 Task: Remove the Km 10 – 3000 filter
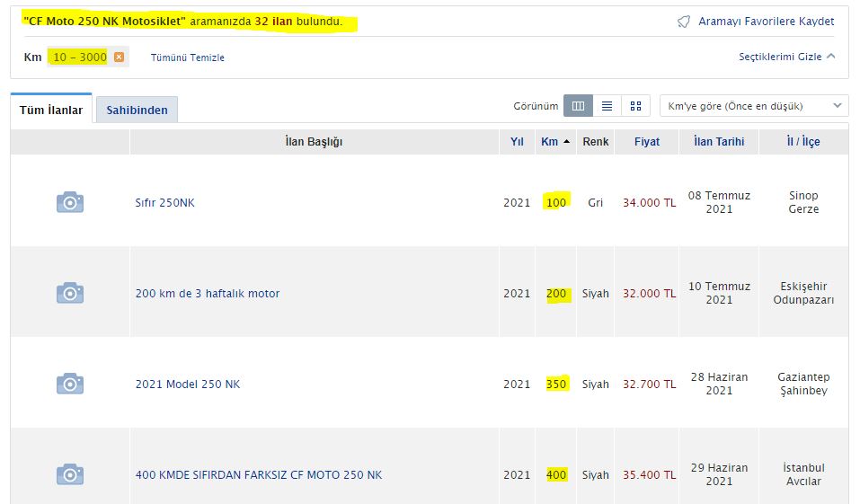tap(119, 57)
